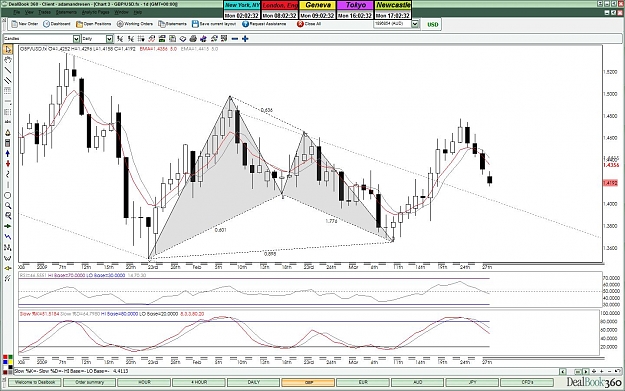Open the File menu
Screen dimensions: 625x391
coord(16,12)
